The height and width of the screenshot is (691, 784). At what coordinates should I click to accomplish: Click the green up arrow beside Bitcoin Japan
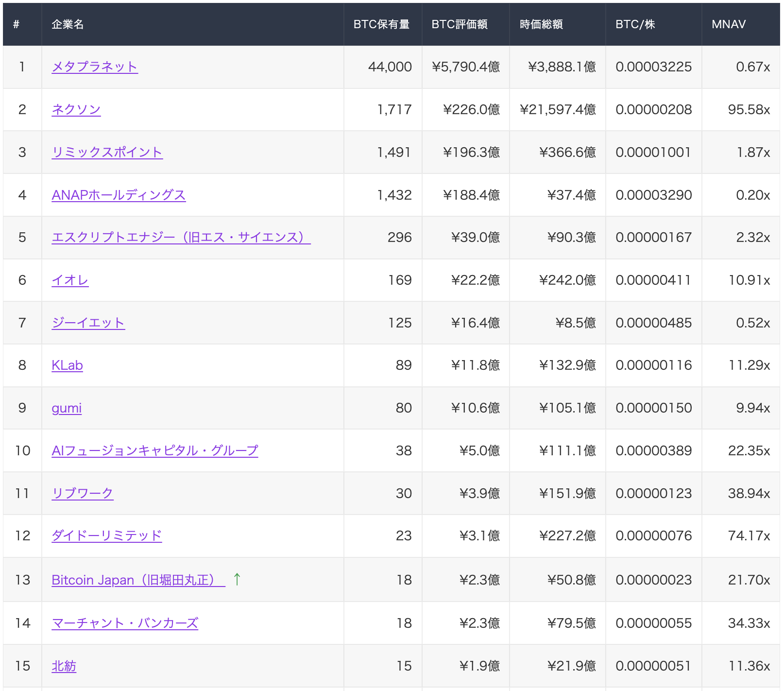(x=237, y=579)
